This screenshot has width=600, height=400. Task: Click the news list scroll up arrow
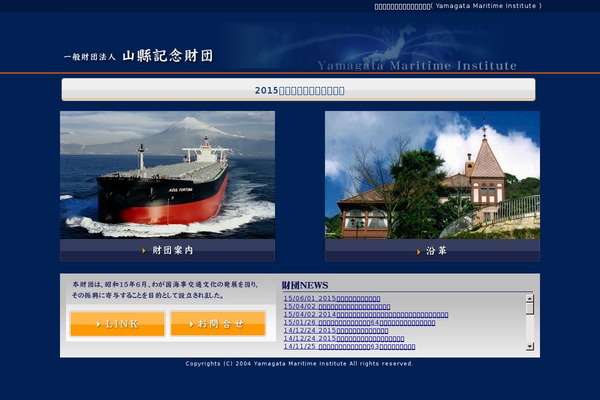point(530,299)
